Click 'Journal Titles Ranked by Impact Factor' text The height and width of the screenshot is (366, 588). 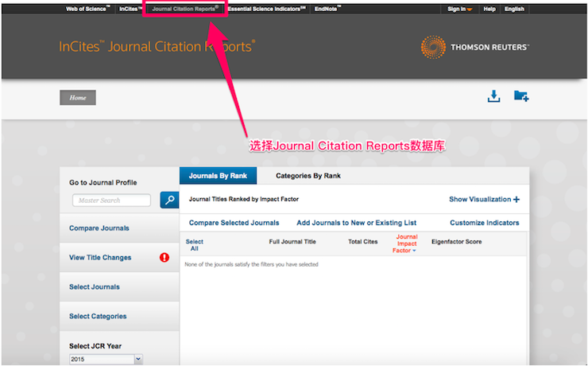click(244, 200)
